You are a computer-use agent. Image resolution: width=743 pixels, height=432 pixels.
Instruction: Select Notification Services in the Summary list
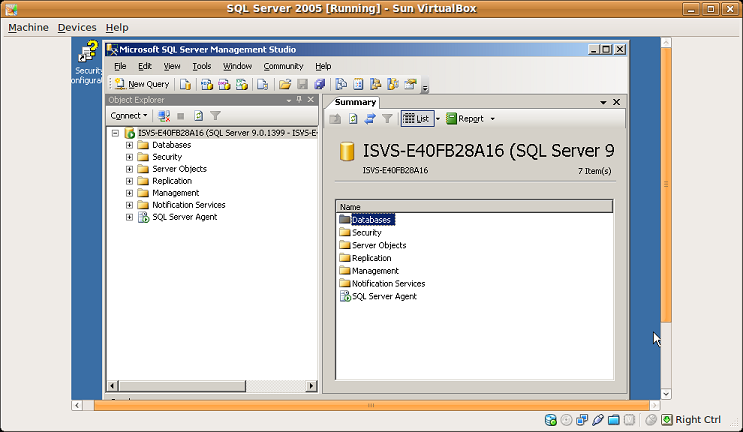coord(389,284)
